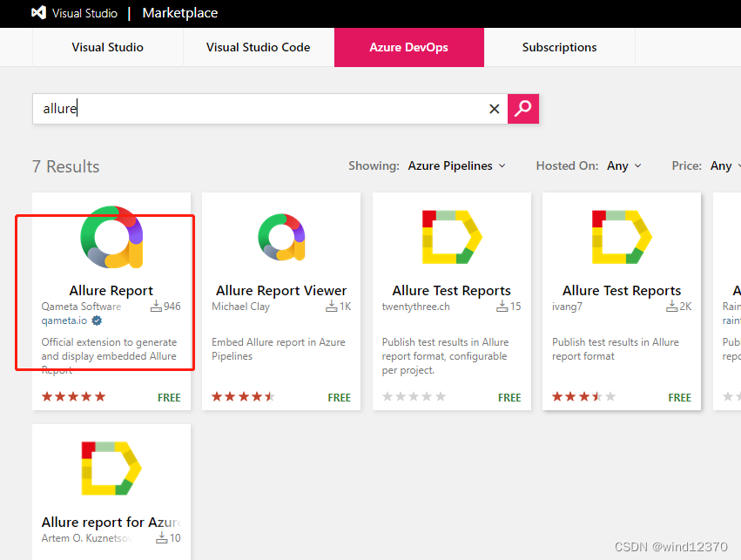Click the star rating on ivang7 card
The width and height of the screenshot is (741, 560).
point(583,396)
